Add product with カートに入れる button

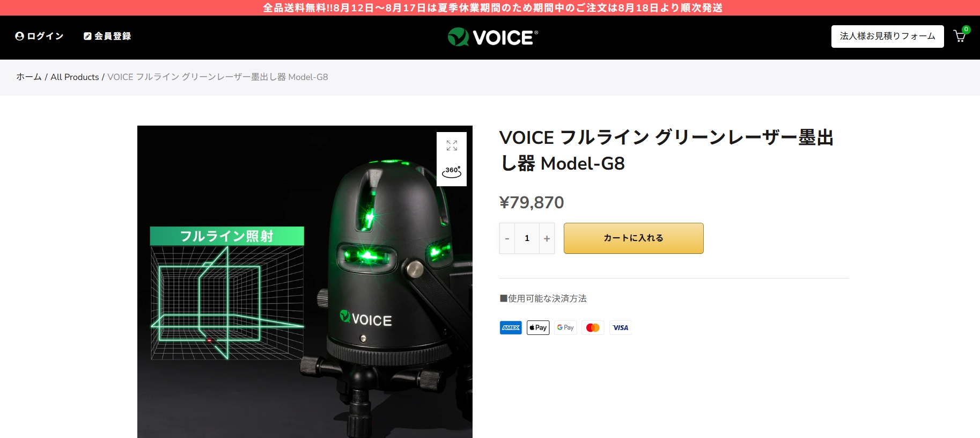[x=633, y=238]
